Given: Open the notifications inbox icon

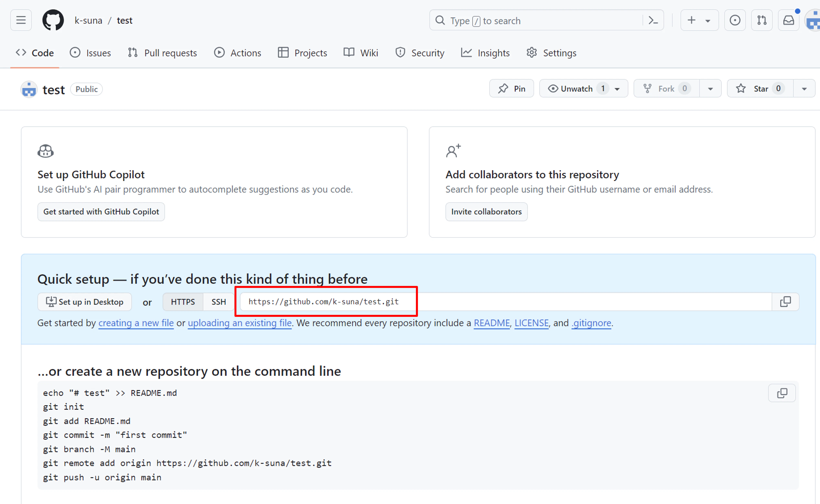Looking at the screenshot, I should 788,20.
